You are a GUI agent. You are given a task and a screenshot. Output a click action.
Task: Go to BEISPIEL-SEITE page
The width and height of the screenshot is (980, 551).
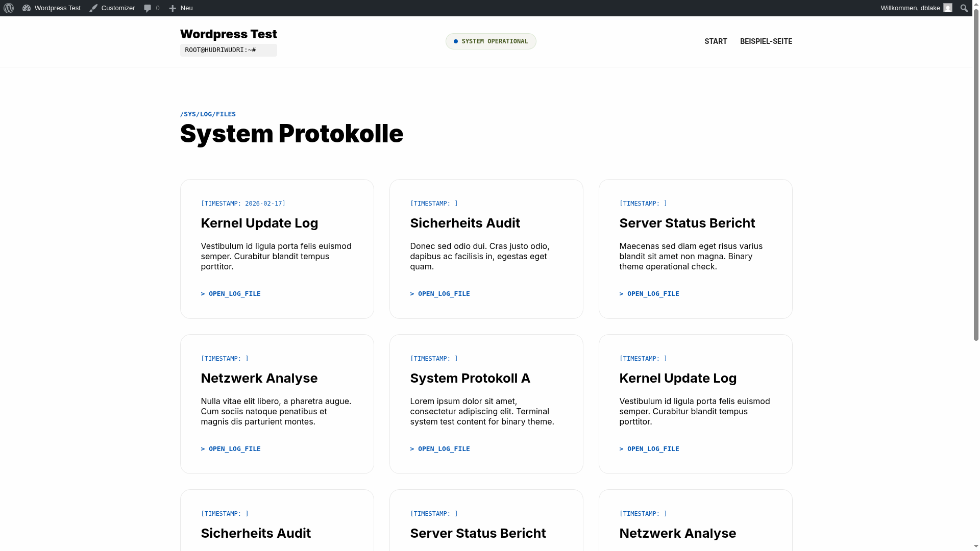(766, 41)
